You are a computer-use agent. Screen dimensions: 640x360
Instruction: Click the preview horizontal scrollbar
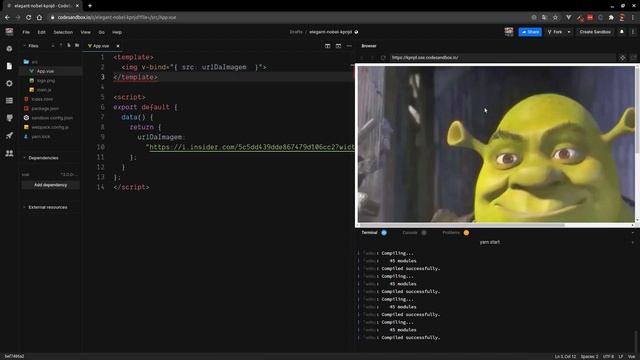[x=462, y=225]
